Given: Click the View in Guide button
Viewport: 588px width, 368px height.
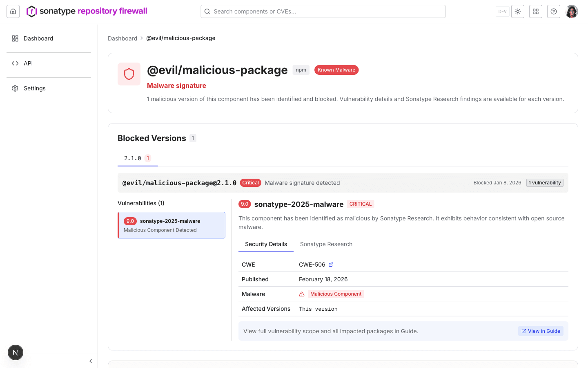Looking at the screenshot, I should [541, 331].
